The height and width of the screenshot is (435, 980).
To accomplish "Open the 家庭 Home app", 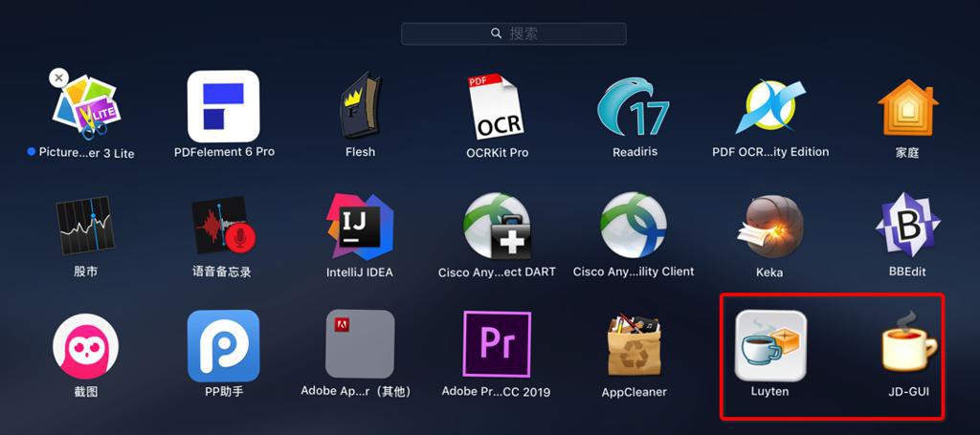I will coord(907,107).
